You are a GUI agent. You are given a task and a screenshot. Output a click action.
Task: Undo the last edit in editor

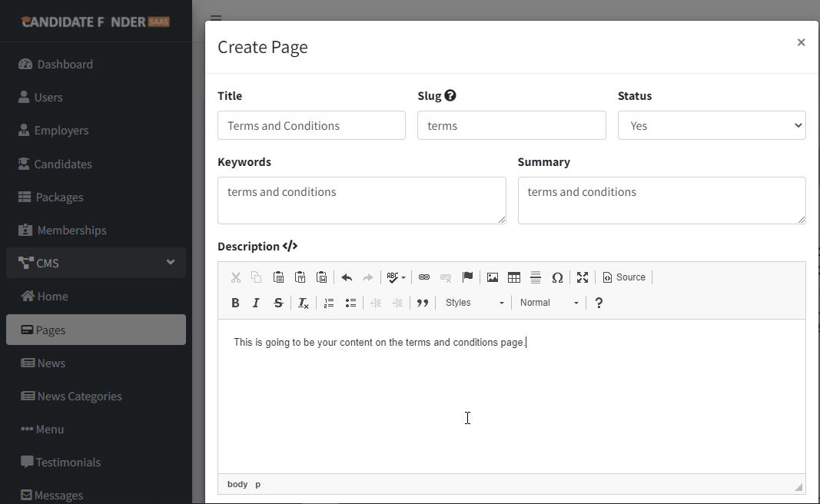coord(346,277)
